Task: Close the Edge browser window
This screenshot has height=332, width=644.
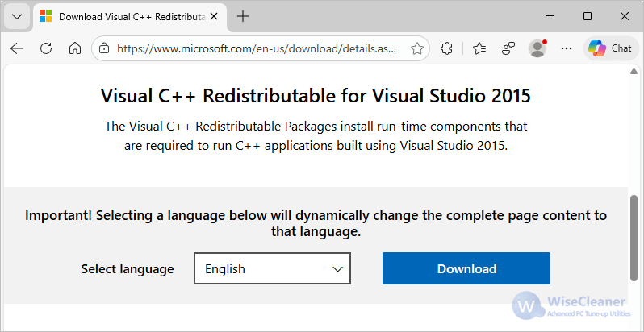Action: click(x=625, y=16)
